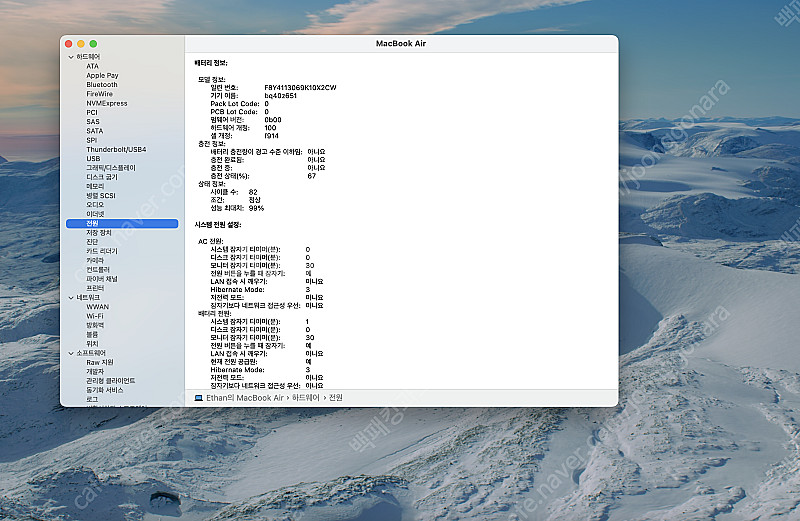Select 파이버 채널 in the sidebar

pyautogui.click(x=102, y=279)
